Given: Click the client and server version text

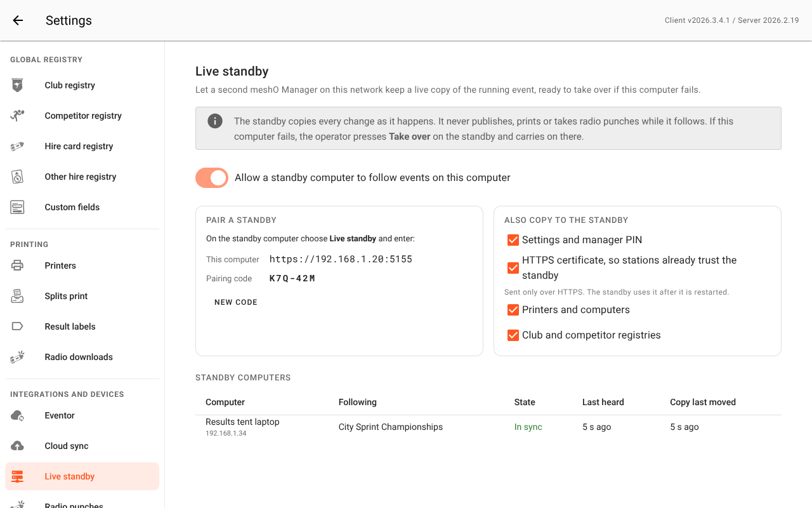Looking at the screenshot, I should tap(731, 20).
